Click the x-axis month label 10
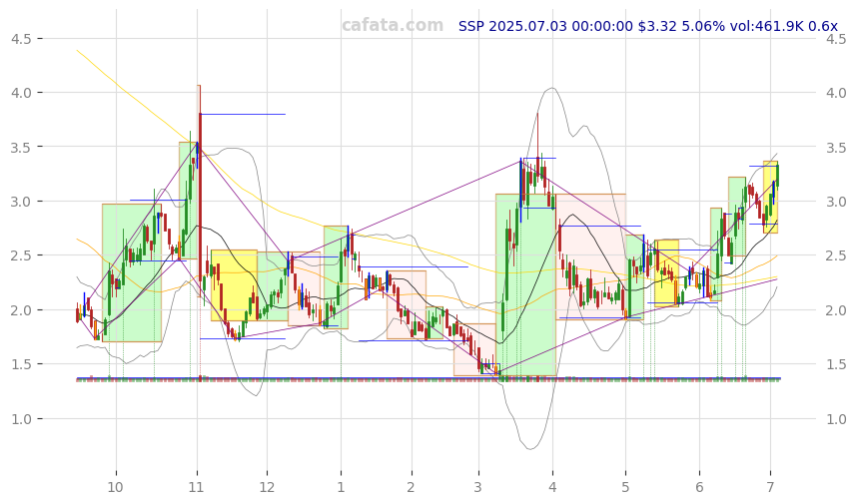The width and height of the screenshot is (857, 504). pos(115,487)
